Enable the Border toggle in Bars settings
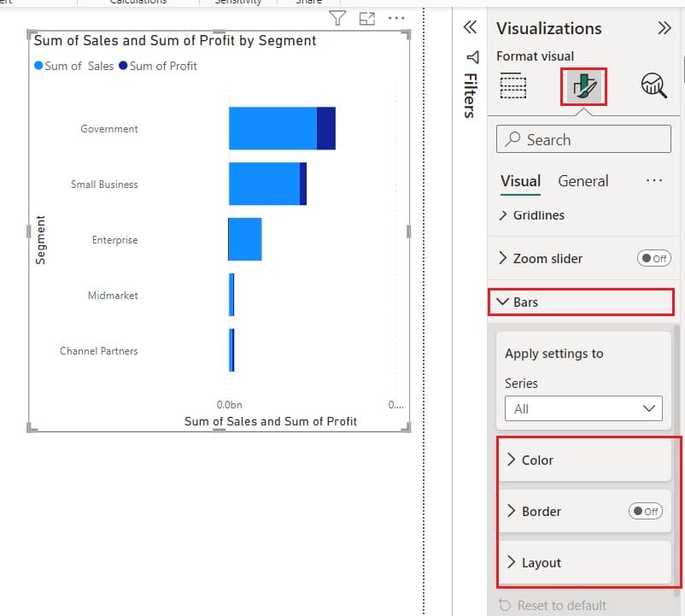 coord(646,511)
